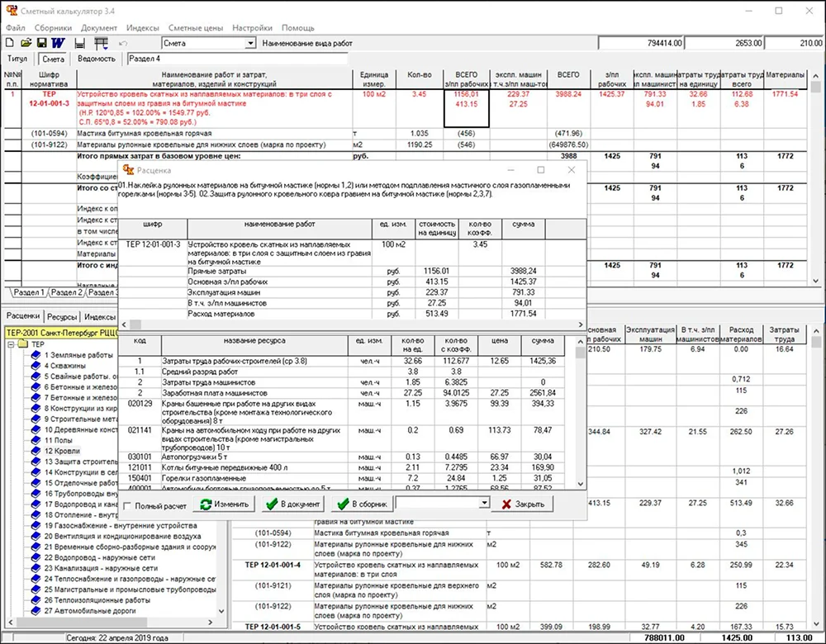Click the ТЕР folder icon in the tree
The height and width of the screenshot is (644, 826).
point(22,344)
